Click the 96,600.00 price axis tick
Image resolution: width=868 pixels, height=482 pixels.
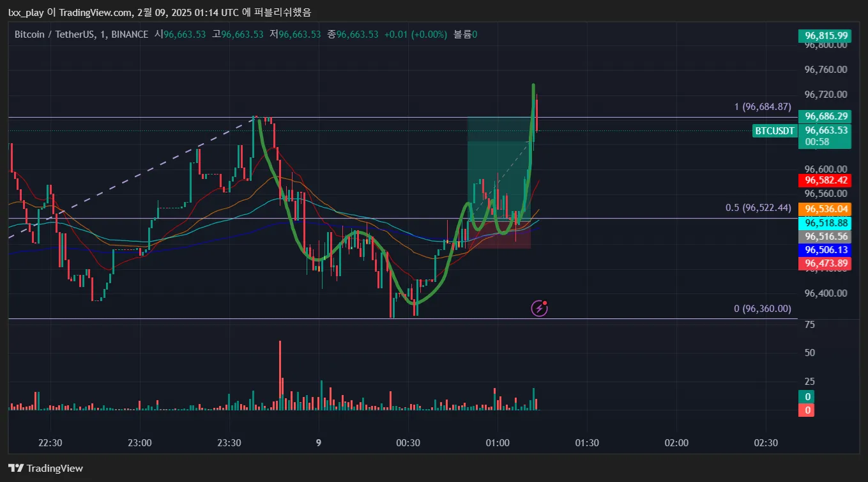pos(826,169)
